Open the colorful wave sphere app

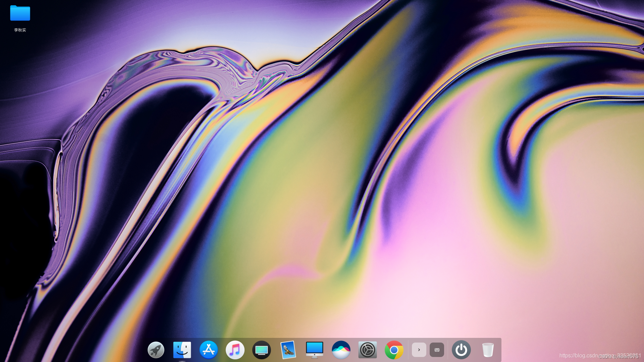click(341, 350)
